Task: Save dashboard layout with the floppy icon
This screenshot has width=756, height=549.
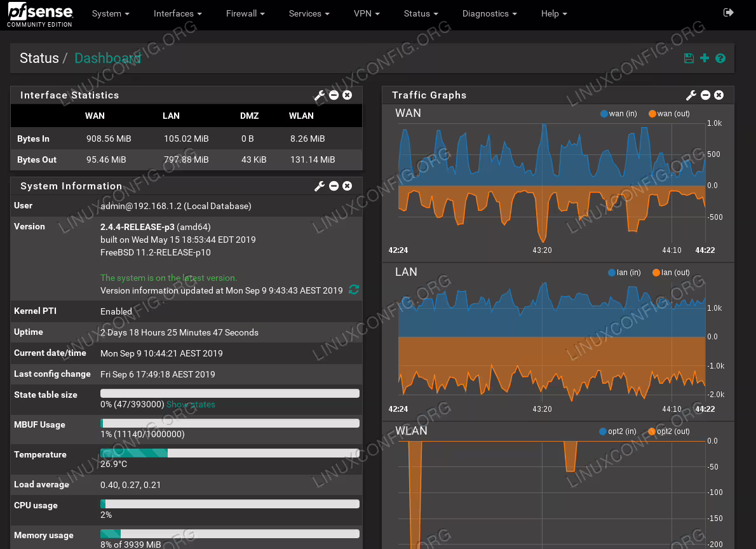Action: point(689,58)
